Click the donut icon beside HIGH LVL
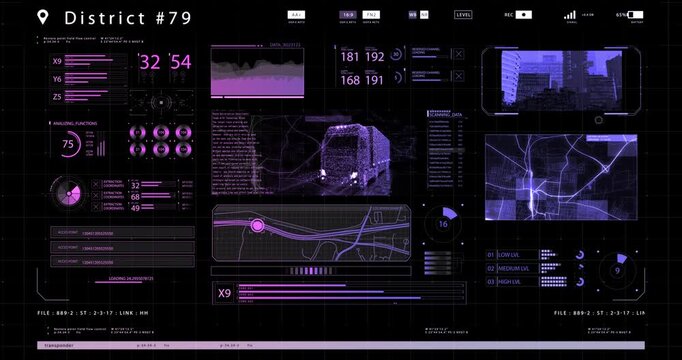This screenshot has height=360, width=682. pos(580,282)
